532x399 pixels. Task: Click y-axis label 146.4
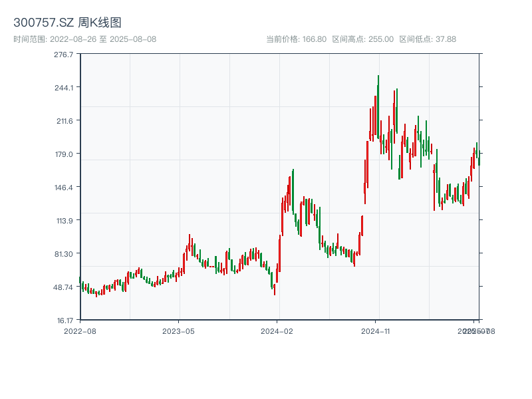tap(64, 188)
